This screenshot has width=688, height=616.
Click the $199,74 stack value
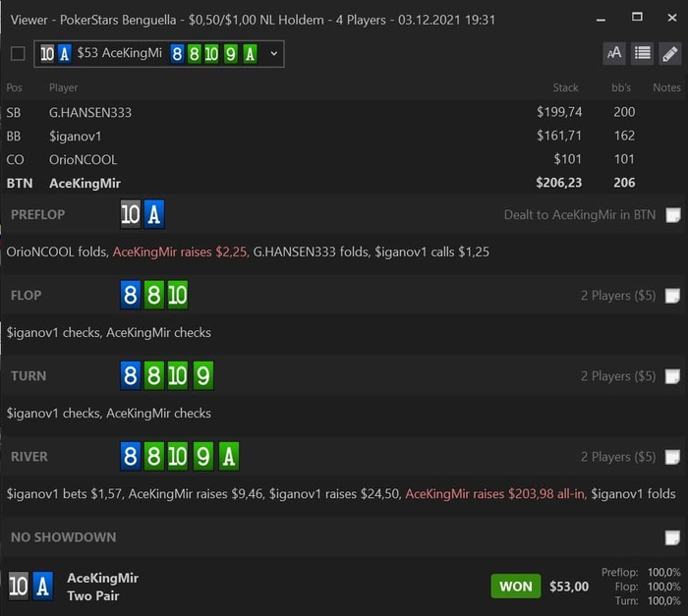(x=559, y=112)
